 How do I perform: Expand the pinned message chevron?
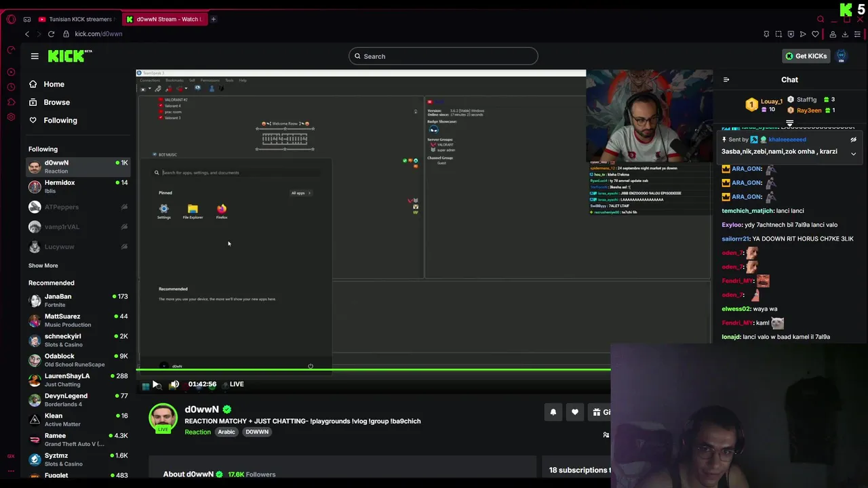[x=853, y=154]
